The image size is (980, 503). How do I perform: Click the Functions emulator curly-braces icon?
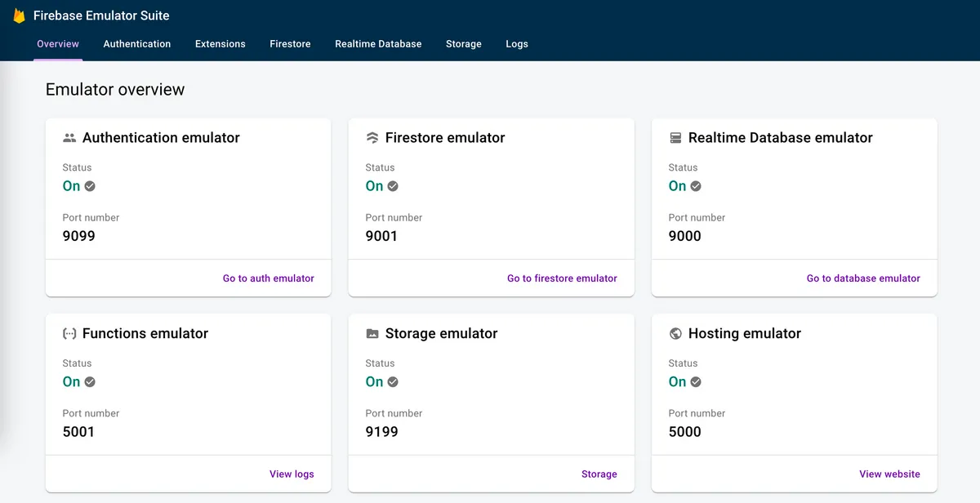(x=69, y=334)
